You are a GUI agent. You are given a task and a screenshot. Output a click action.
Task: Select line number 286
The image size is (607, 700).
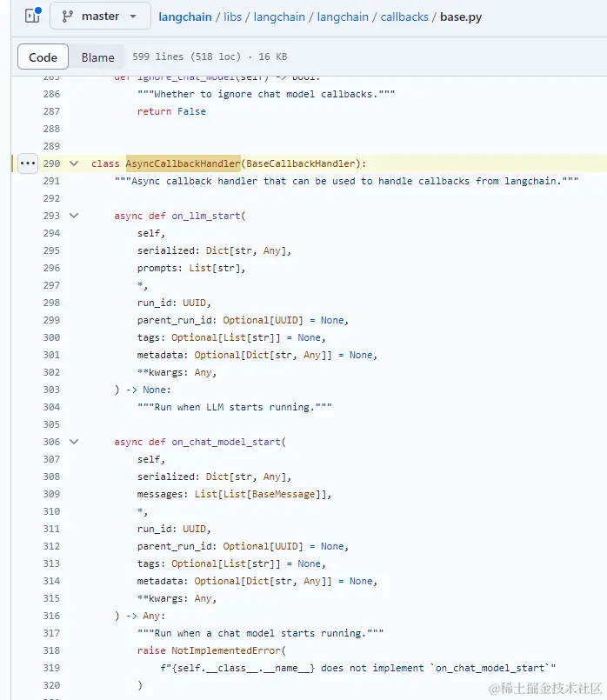52,94
